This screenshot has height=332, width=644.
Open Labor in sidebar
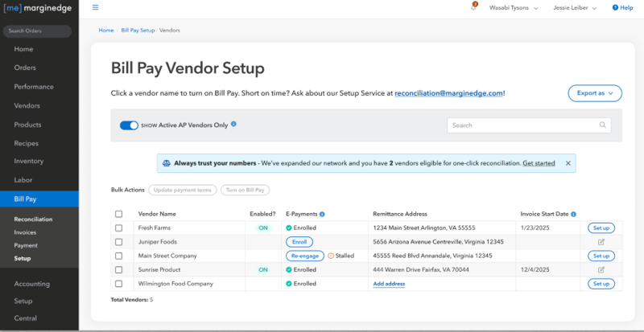pos(23,180)
